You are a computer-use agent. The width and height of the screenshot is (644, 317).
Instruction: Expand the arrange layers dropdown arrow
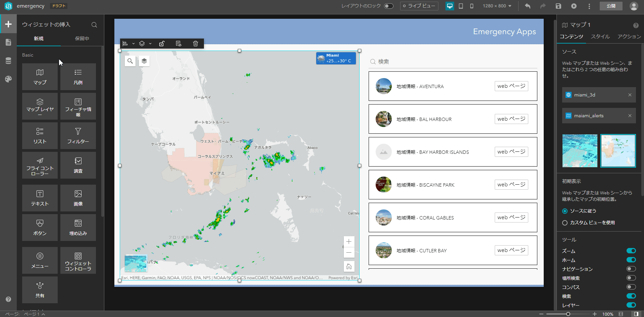click(150, 44)
